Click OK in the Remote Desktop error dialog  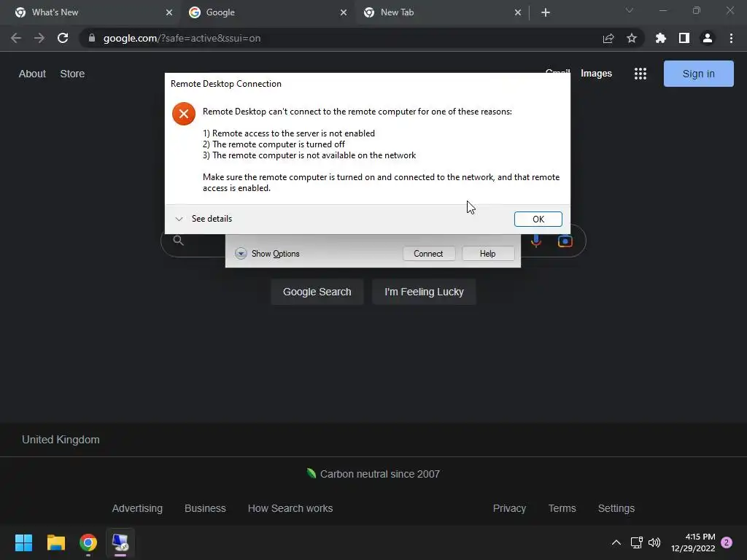pyautogui.click(x=538, y=219)
